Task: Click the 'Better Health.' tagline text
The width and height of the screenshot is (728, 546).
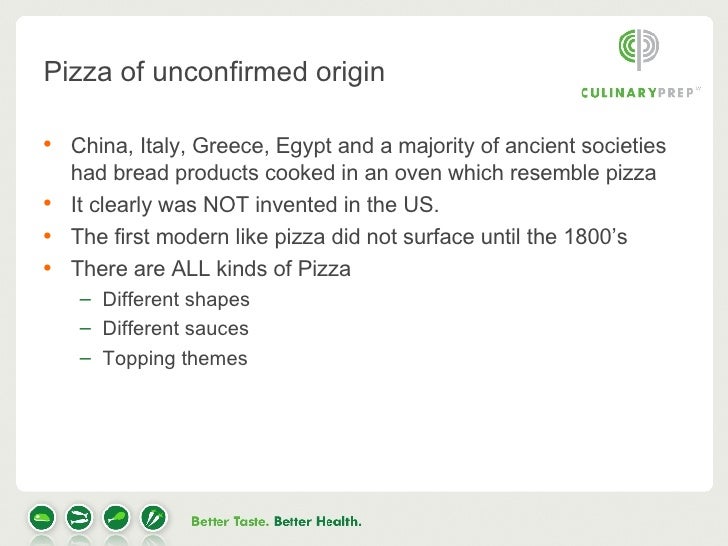Action: pyautogui.click(x=318, y=521)
